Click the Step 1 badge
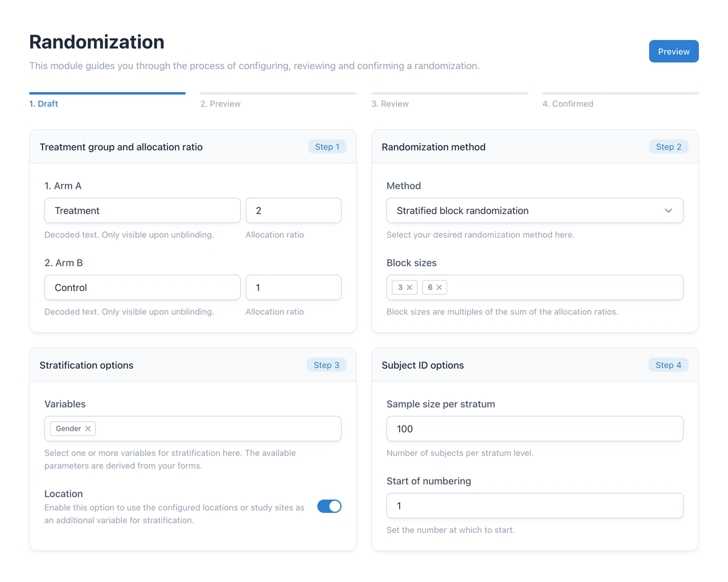728x582 pixels. pyautogui.click(x=327, y=146)
